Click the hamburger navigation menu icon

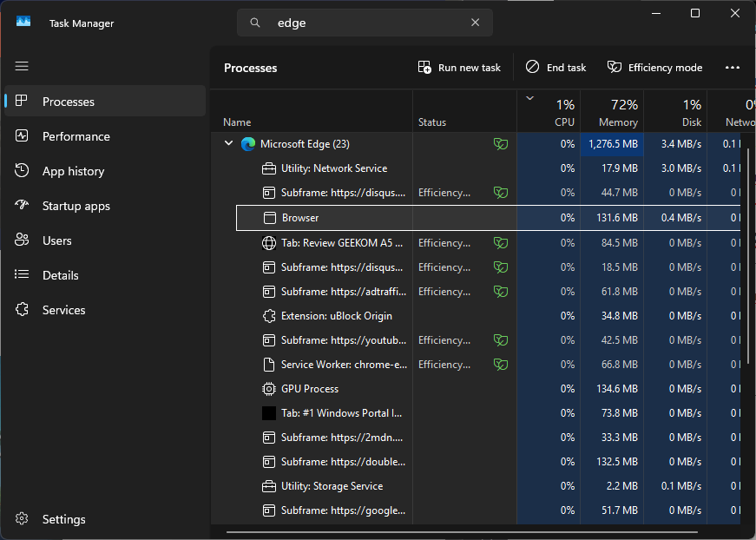22,66
